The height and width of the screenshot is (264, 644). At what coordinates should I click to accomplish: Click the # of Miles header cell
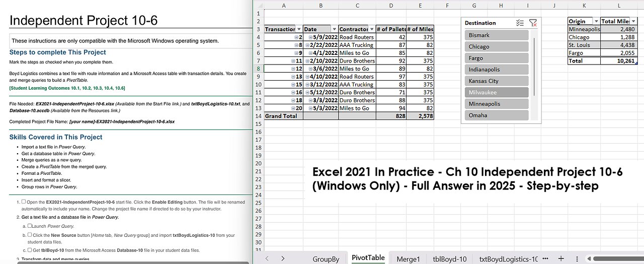click(x=421, y=29)
